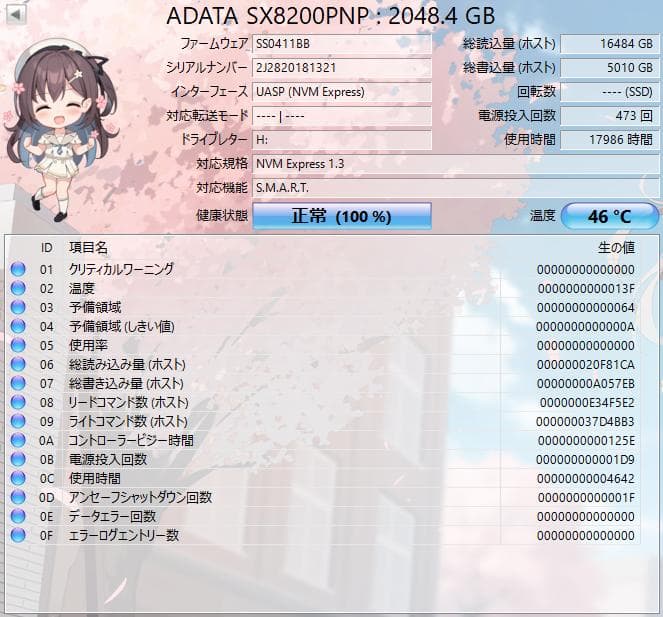Screen dimensions: 663x617
Task: Click status orb for ID 04 row
Action: (18, 326)
